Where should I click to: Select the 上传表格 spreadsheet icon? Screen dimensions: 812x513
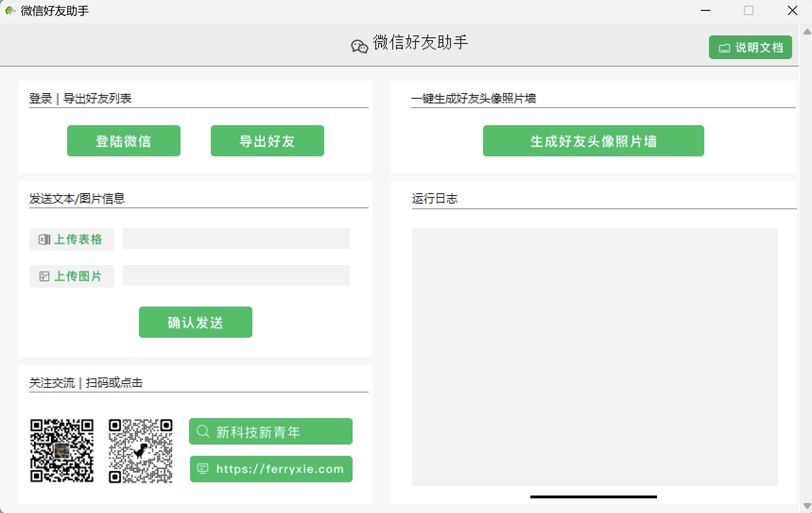pos(44,239)
